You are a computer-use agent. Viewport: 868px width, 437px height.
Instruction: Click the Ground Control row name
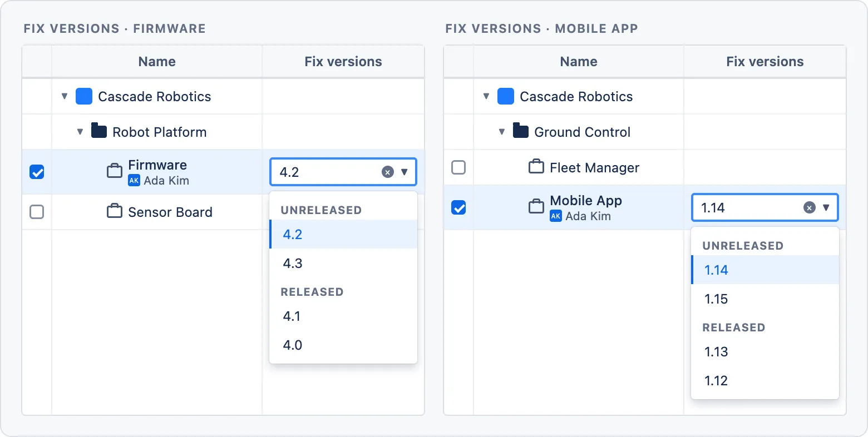click(583, 132)
